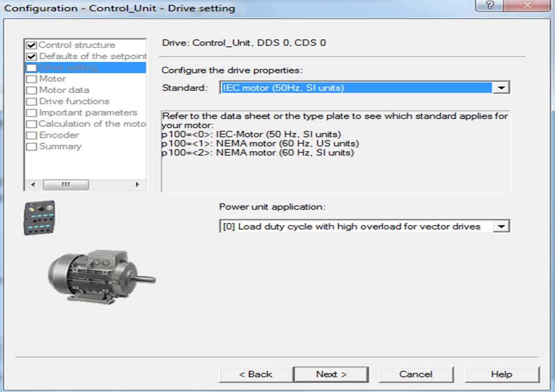Select Motor data in the step list
The image size is (555, 392).
tap(64, 90)
